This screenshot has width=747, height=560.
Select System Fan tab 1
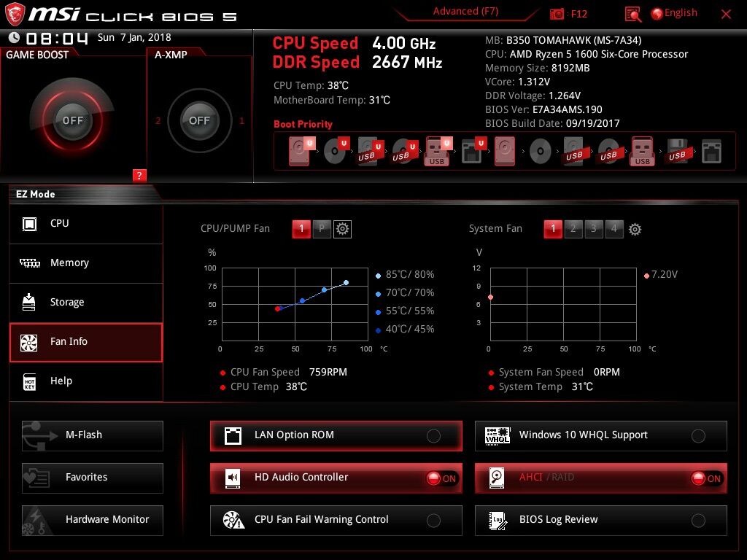click(553, 229)
